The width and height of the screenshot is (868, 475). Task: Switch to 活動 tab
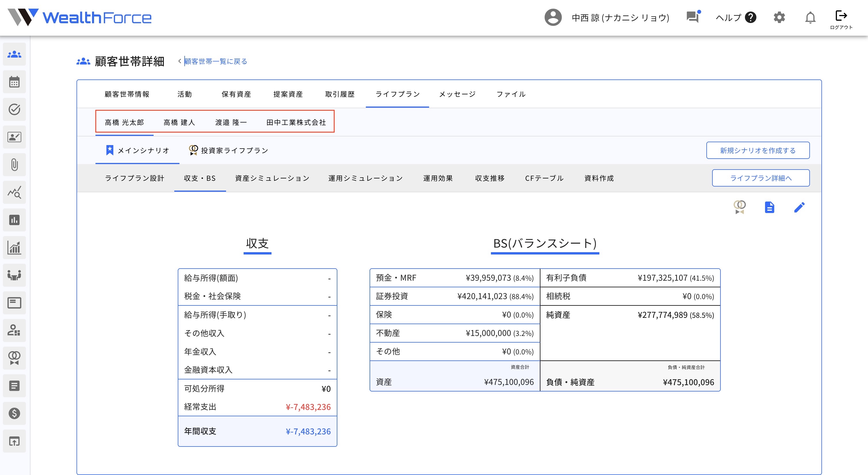coord(185,94)
